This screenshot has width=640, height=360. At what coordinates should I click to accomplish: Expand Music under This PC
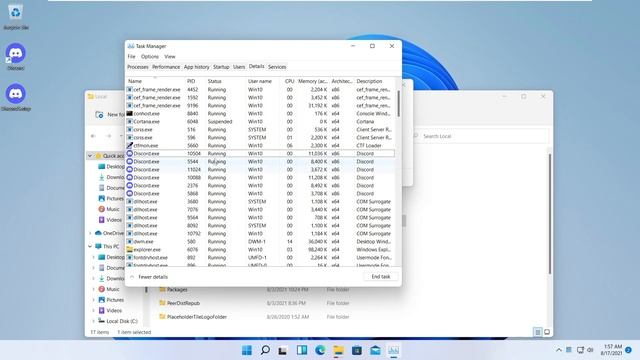pos(93,289)
